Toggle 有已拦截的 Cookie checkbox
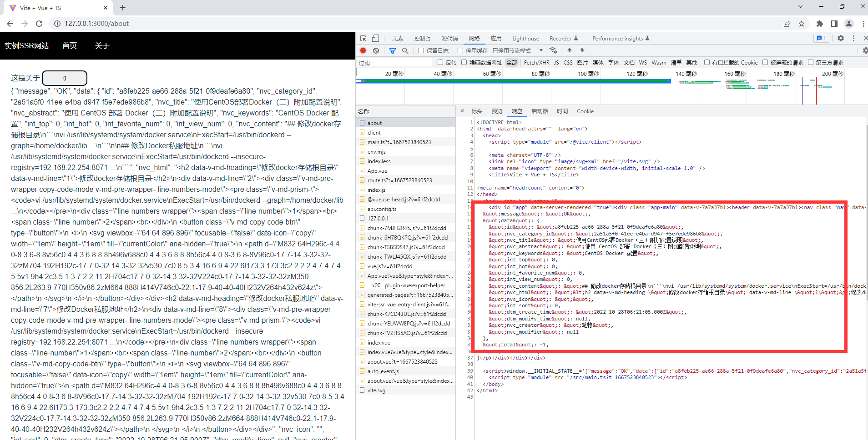Viewport: 868px width, 440px height. click(x=707, y=62)
